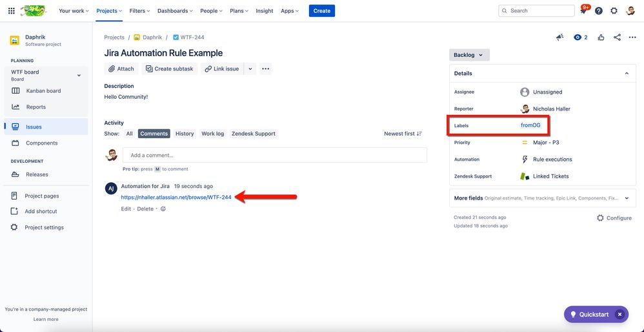Close the Quickstart panel with X
Image resolution: width=644 pixels, height=332 pixels.
tap(619, 315)
